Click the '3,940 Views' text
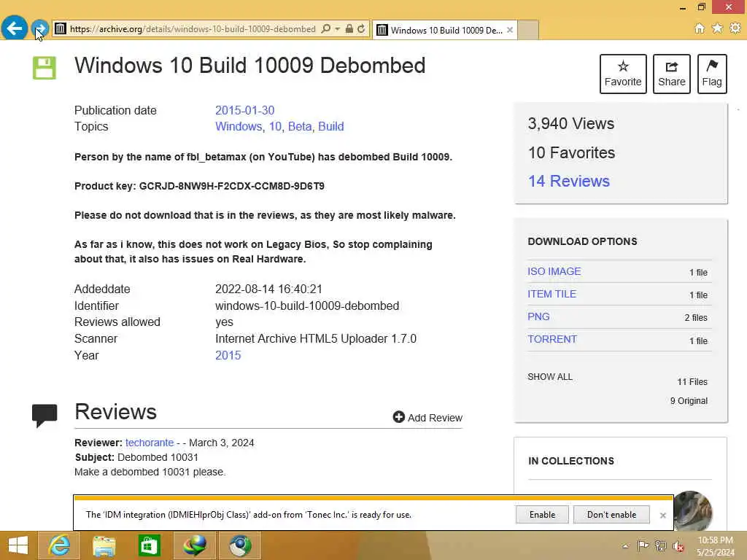This screenshot has height=560, width=747. click(x=570, y=124)
